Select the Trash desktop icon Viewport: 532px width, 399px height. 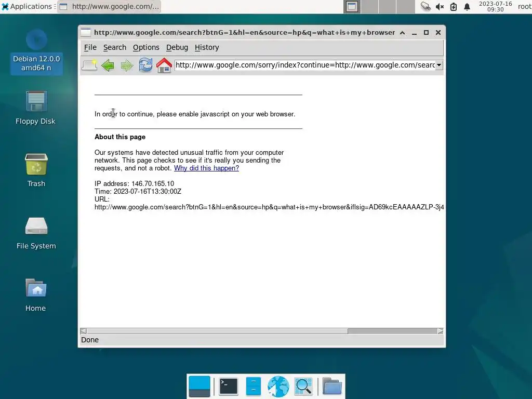pyautogui.click(x=36, y=170)
